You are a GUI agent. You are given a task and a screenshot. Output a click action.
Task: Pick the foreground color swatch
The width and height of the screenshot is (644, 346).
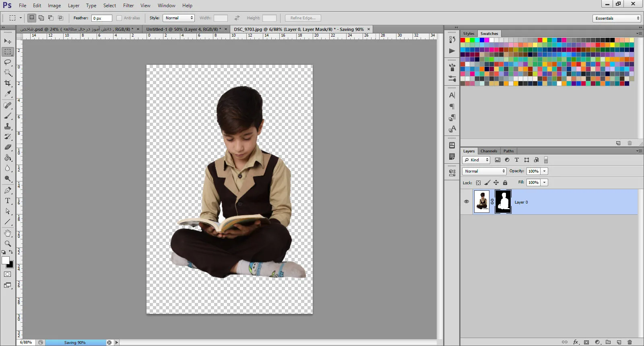(x=5, y=261)
